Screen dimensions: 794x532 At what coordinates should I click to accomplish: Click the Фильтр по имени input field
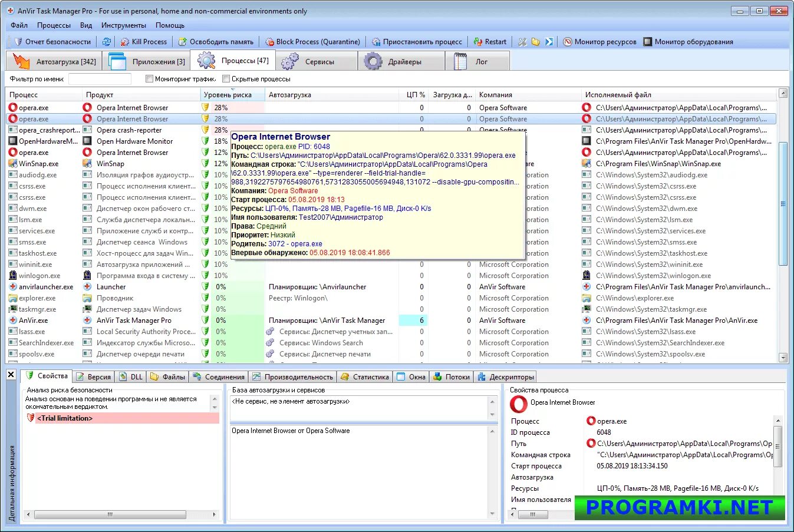tap(100, 79)
